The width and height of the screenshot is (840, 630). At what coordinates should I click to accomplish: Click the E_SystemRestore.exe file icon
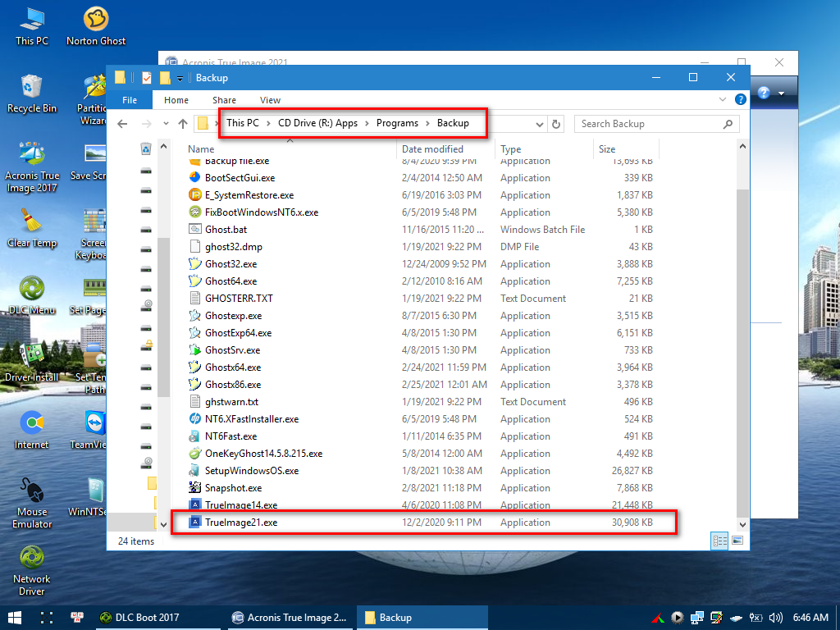pos(195,195)
